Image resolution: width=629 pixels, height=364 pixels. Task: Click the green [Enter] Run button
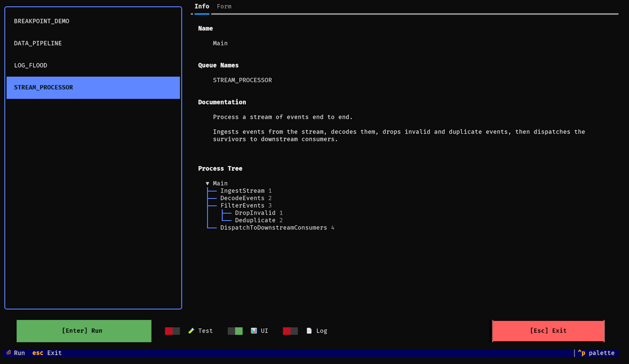(x=84, y=331)
